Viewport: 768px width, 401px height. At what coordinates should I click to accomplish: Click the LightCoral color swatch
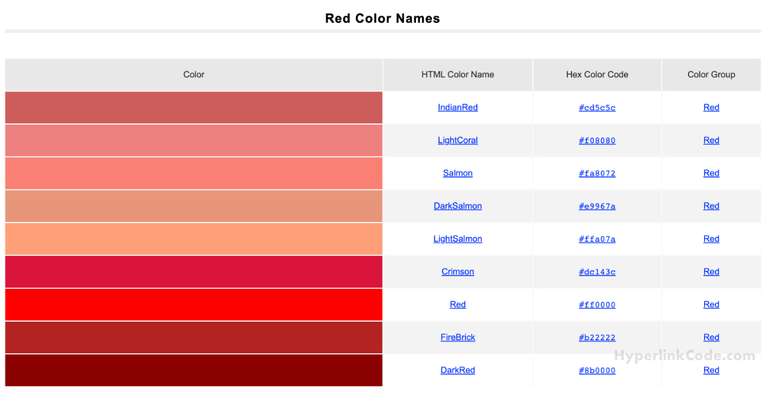[193, 140]
